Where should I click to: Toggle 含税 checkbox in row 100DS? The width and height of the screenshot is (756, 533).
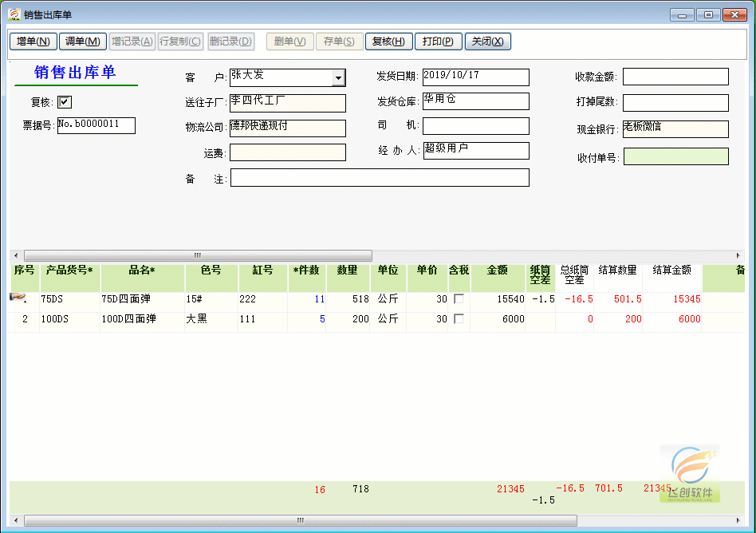(459, 319)
